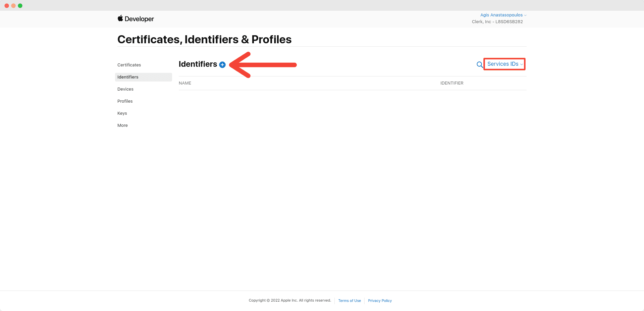Screen dimensions: 644x311
Task: Select Keys from the sidebar
Action: tap(122, 113)
